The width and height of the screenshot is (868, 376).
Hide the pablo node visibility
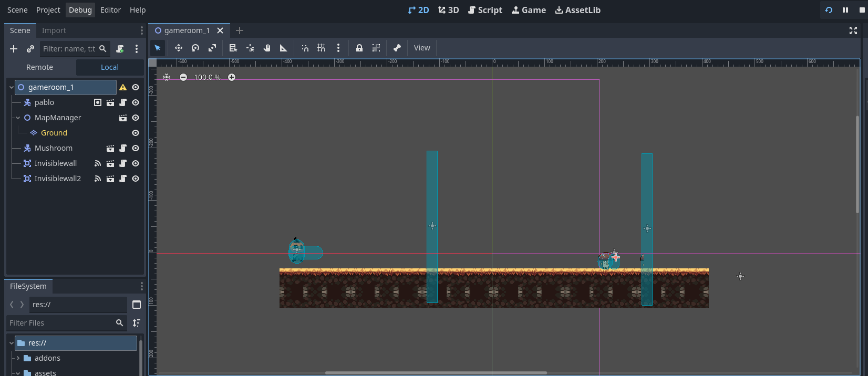coord(136,102)
